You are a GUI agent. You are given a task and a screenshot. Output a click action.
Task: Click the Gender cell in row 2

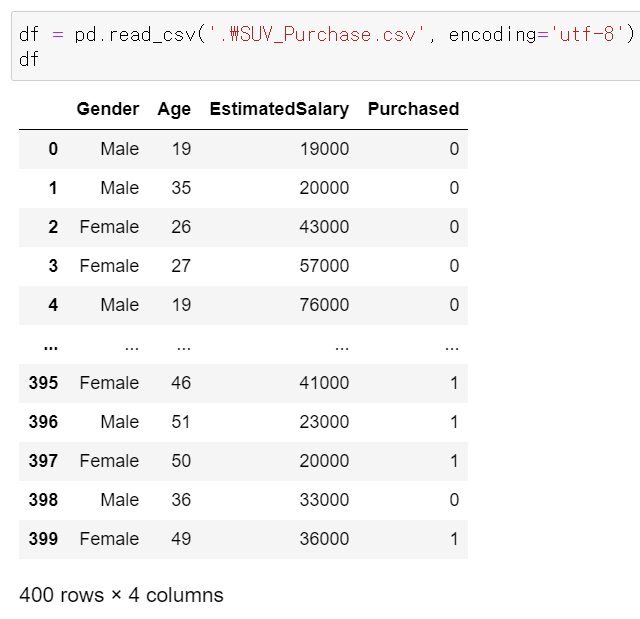(109, 227)
